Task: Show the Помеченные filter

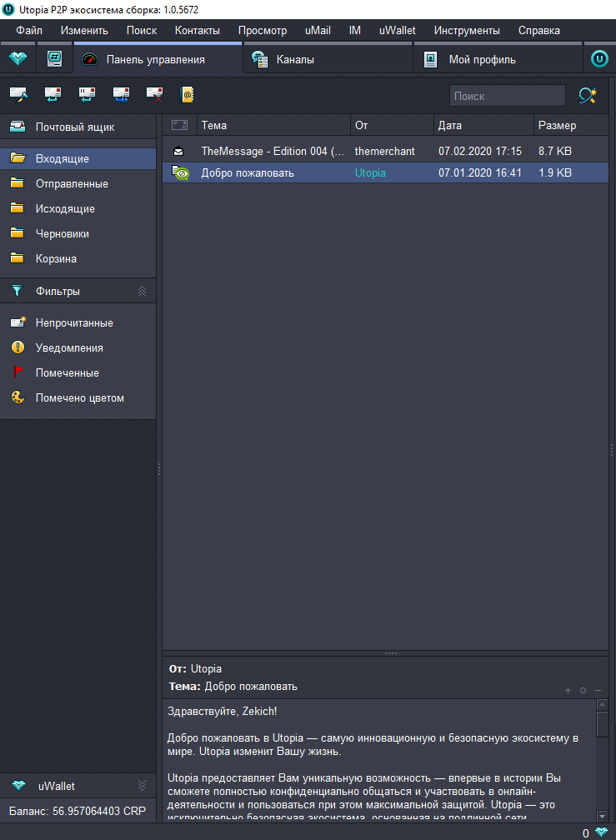Action: coord(78,372)
